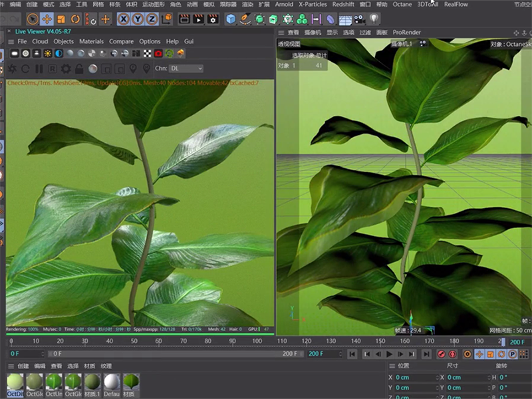This screenshot has width=532, height=399.
Task: Open the Edit Render Settings icon
Action: click(x=213, y=19)
